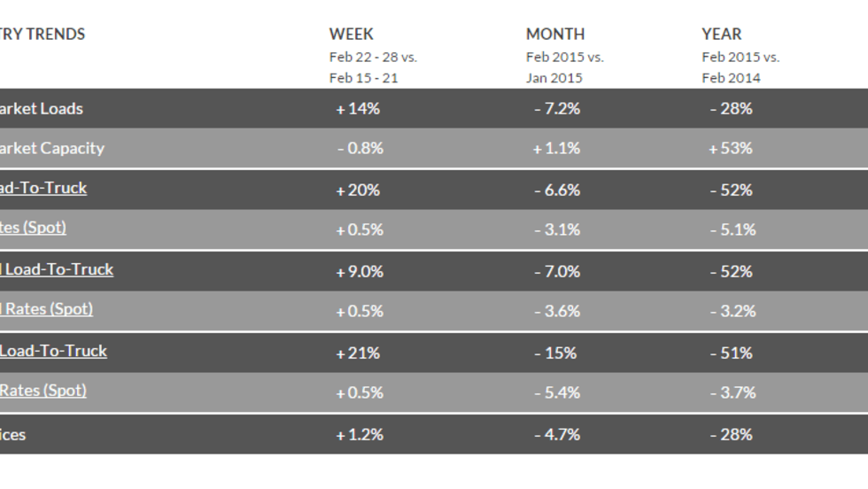This screenshot has height=489, width=868.
Task: Click the +53% yearly value
Action: coord(731,149)
